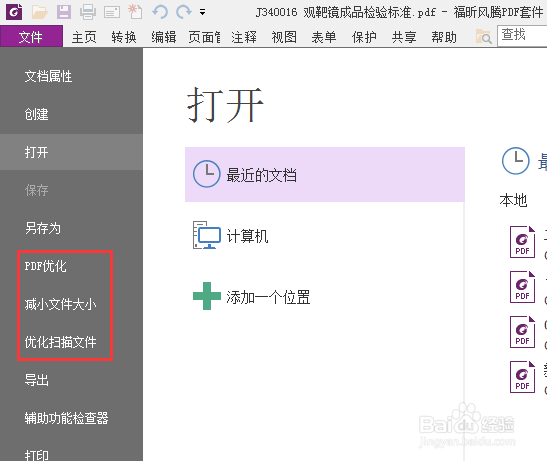Select the 最近的文档 location
Screen dimensions: 547x461
pos(325,174)
